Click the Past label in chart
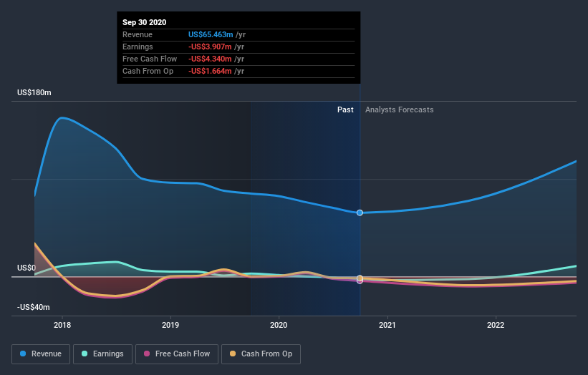The image size is (588, 375). (345, 109)
